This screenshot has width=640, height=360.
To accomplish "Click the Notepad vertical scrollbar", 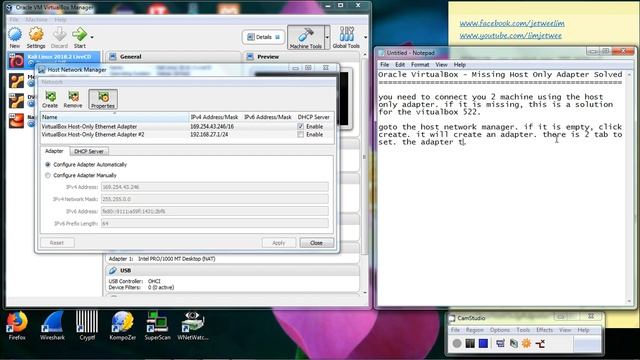I will pyautogui.click(x=629, y=188).
